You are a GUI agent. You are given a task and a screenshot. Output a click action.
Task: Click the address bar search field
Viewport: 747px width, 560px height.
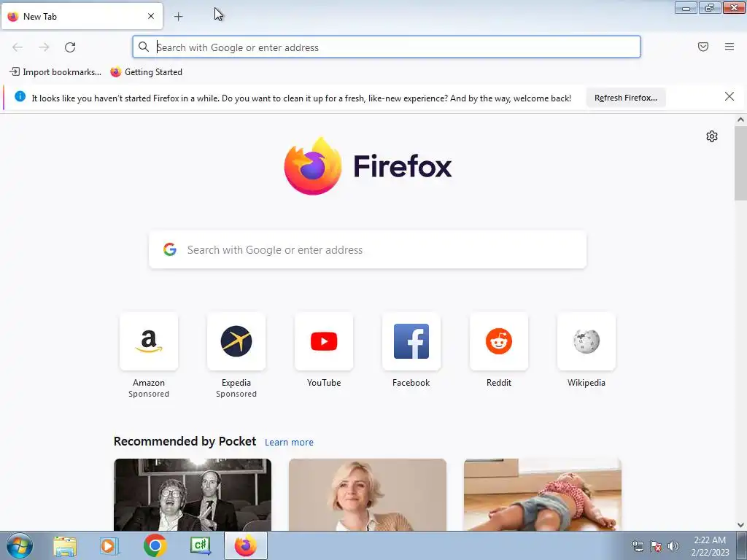[387, 47]
